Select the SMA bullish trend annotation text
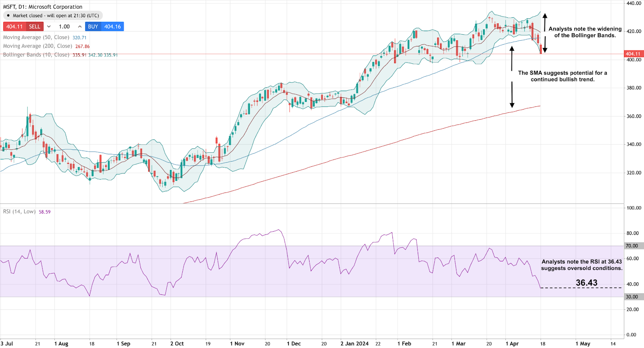 click(562, 76)
